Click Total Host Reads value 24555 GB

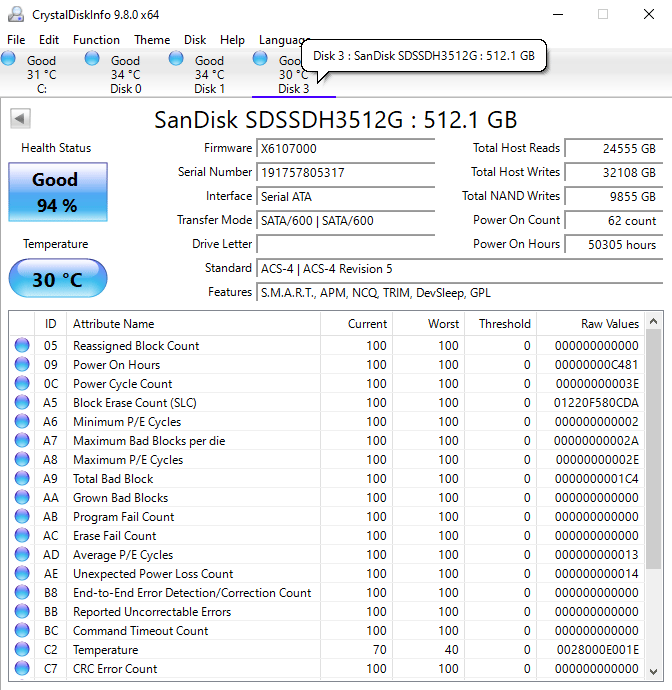click(614, 148)
